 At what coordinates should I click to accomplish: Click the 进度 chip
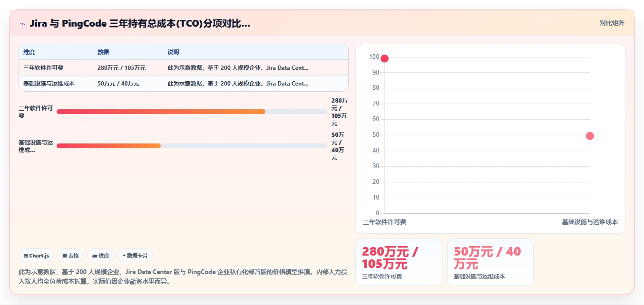coord(100,256)
